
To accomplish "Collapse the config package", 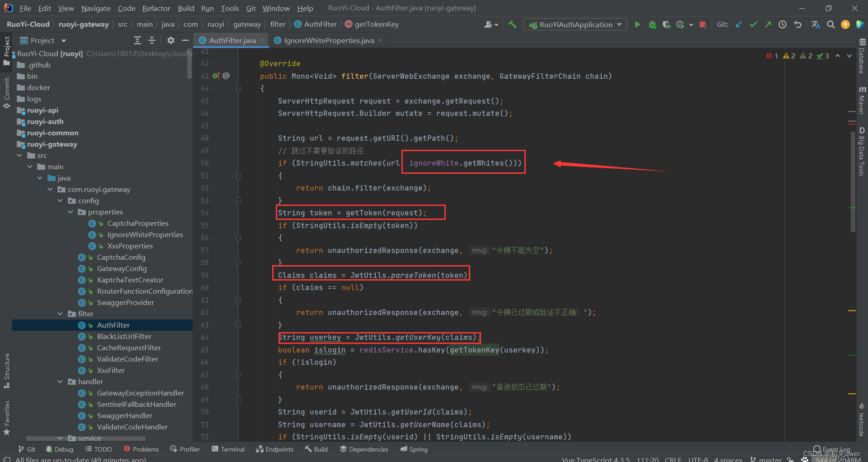I will 61,200.
